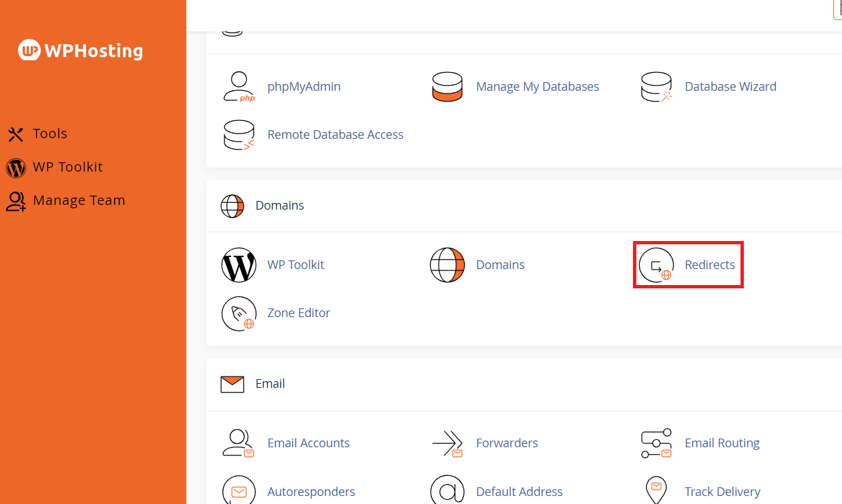Click the Redirects icon
The width and height of the screenshot is (842, 504).
point(656,265)
